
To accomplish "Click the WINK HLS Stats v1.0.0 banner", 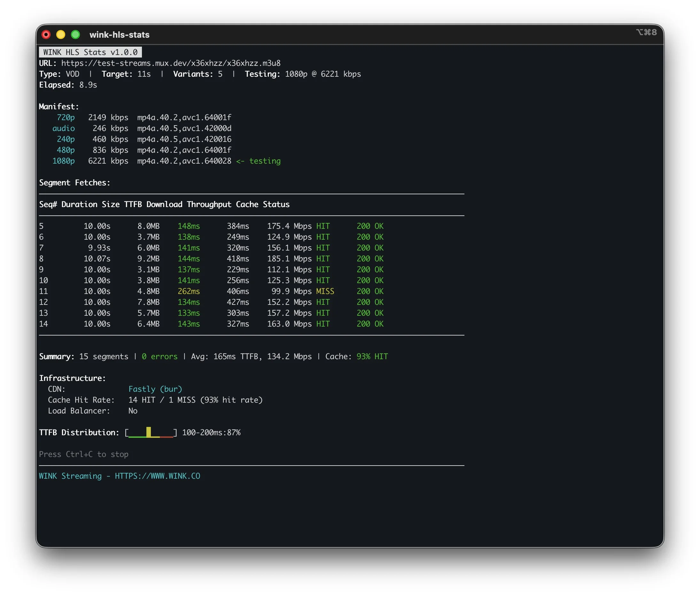I will tap(90, 52).
